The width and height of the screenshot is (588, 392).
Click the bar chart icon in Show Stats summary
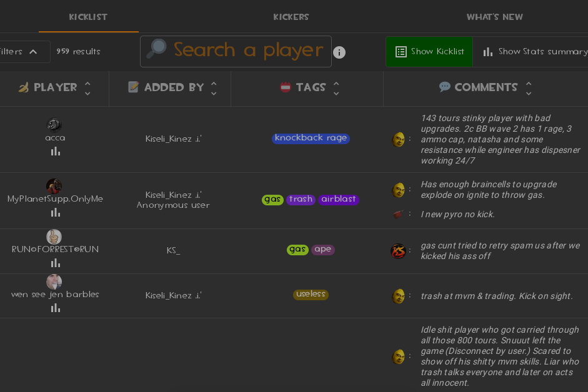point(487,52)
